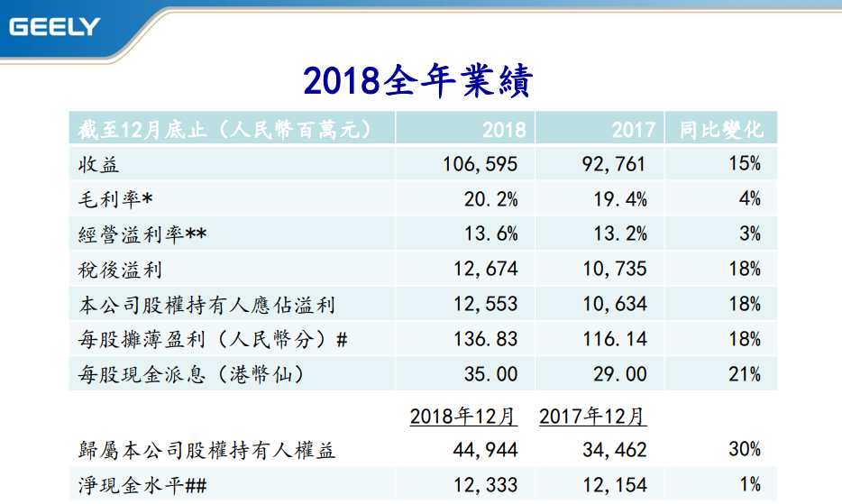Select the 毛利率* row label
Image resolution: width=842 pixels, height=504 pixels.
coord(115,199)
